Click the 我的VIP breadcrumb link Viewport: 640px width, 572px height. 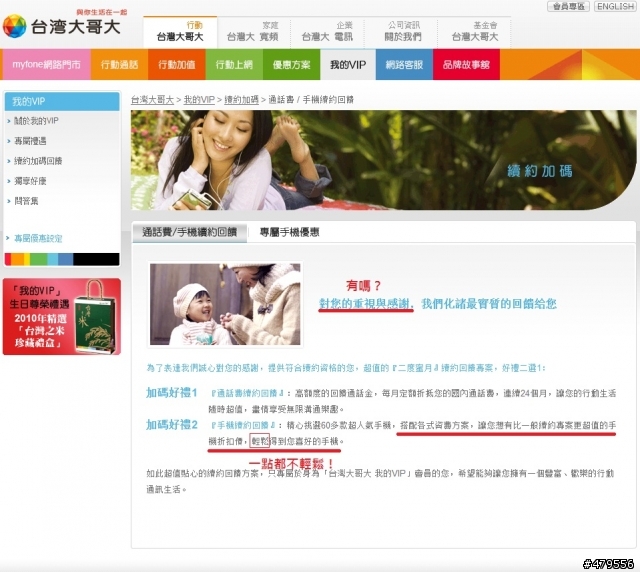[x=199, y=100]
